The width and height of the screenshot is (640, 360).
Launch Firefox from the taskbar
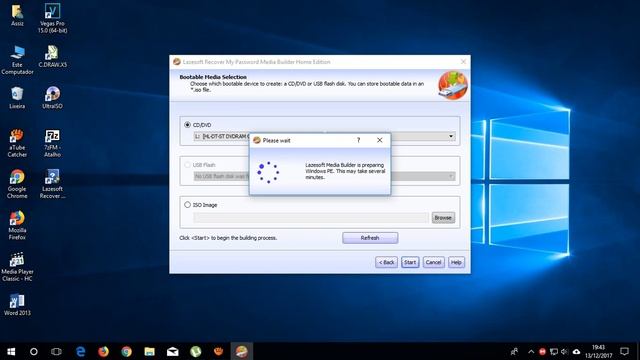tap(104, 351)
